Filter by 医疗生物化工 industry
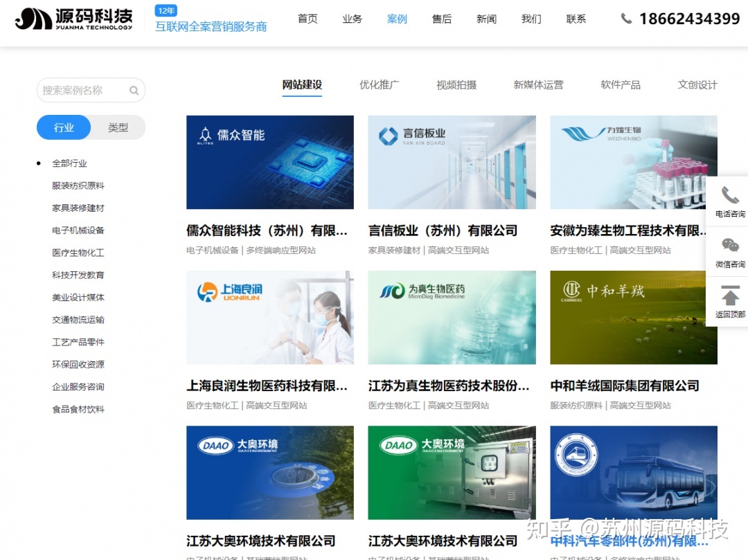748x560 pixels. [78, 253]
